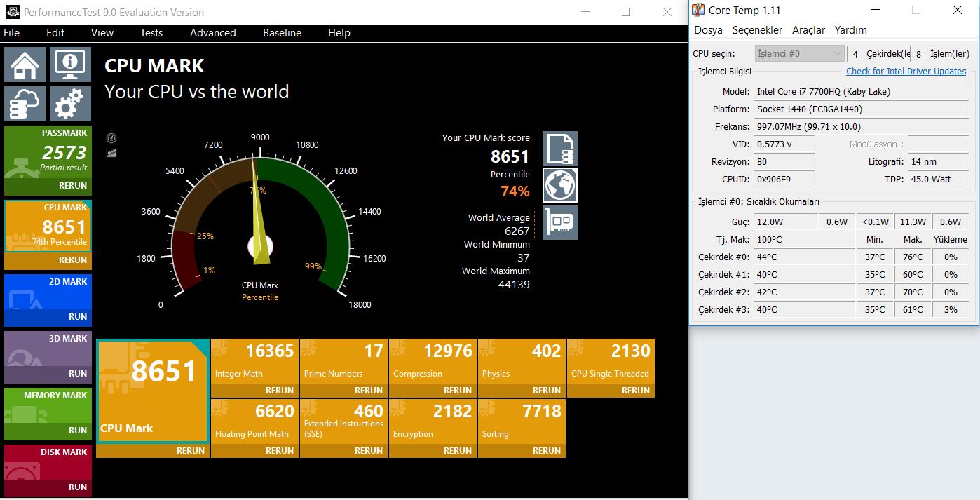Click the Litografi field 14 nm
980x500 pixels.
[939, 161]
